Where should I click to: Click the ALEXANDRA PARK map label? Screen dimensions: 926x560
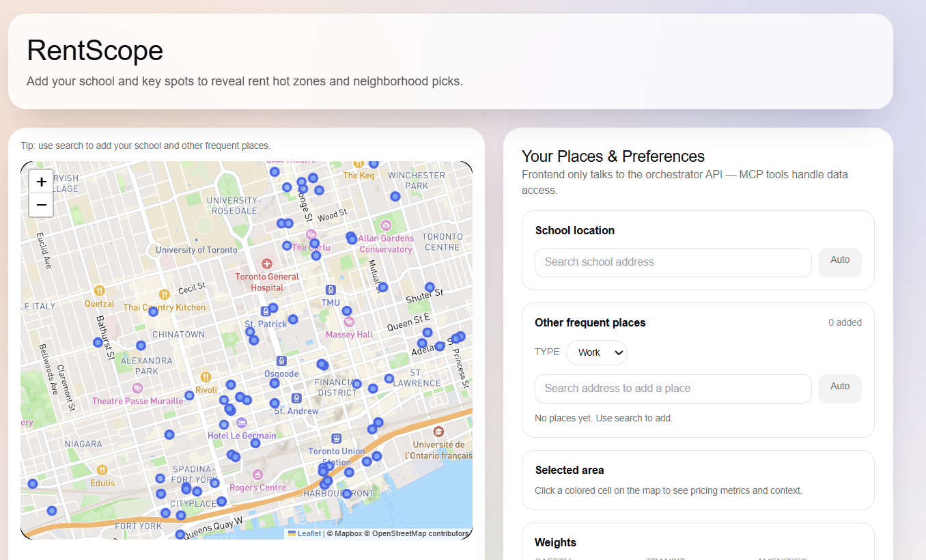[x=147, y=366]
